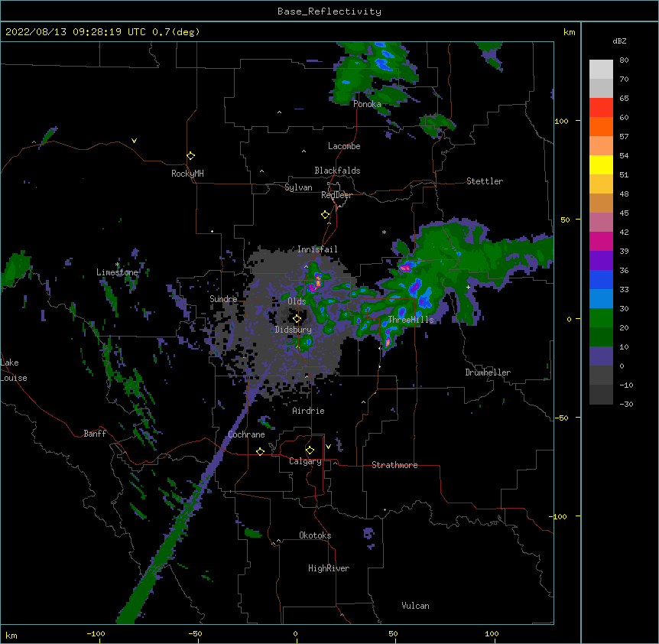Click the Limestone label
Image resolution: width=659 pixels, height=644 pixels.
pyautogui.click(x=117, y=272)
